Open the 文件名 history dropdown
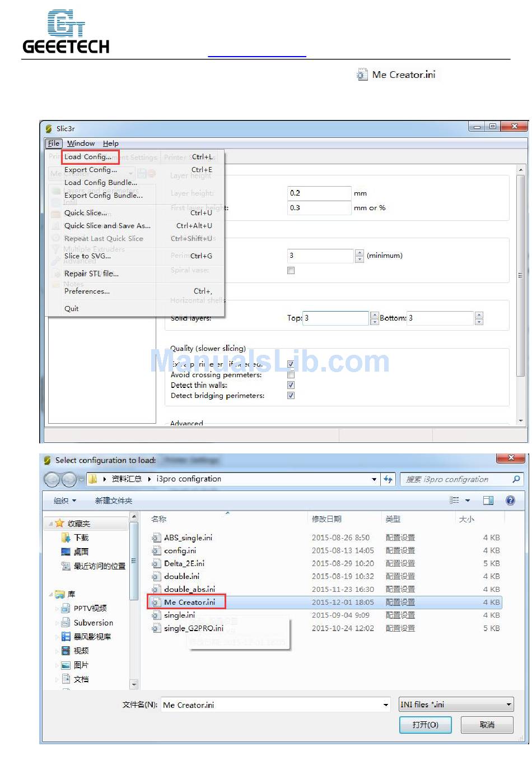Screen dimensions: 532x783 coord(386,705)
